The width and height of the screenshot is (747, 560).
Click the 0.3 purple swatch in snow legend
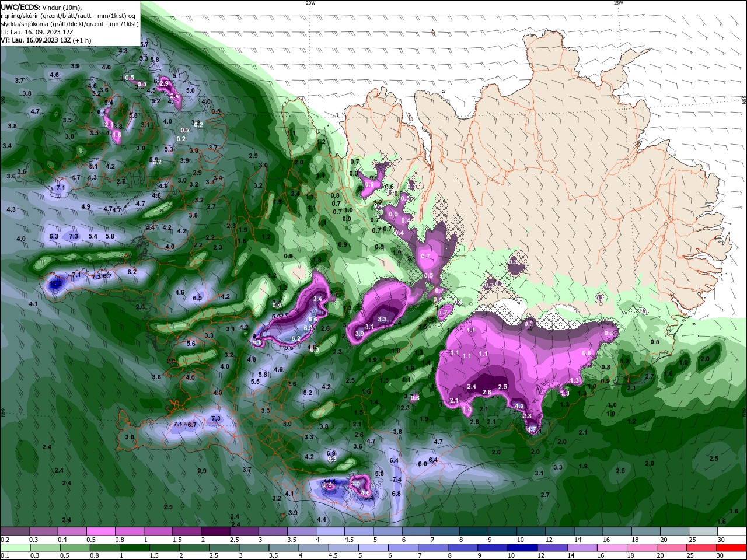[x=43, y=531]
